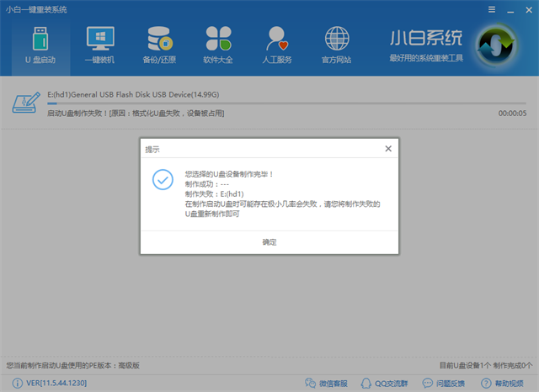Open the U盘启动 tab
Screen dimensions: 539x392
tap(40, 45)
